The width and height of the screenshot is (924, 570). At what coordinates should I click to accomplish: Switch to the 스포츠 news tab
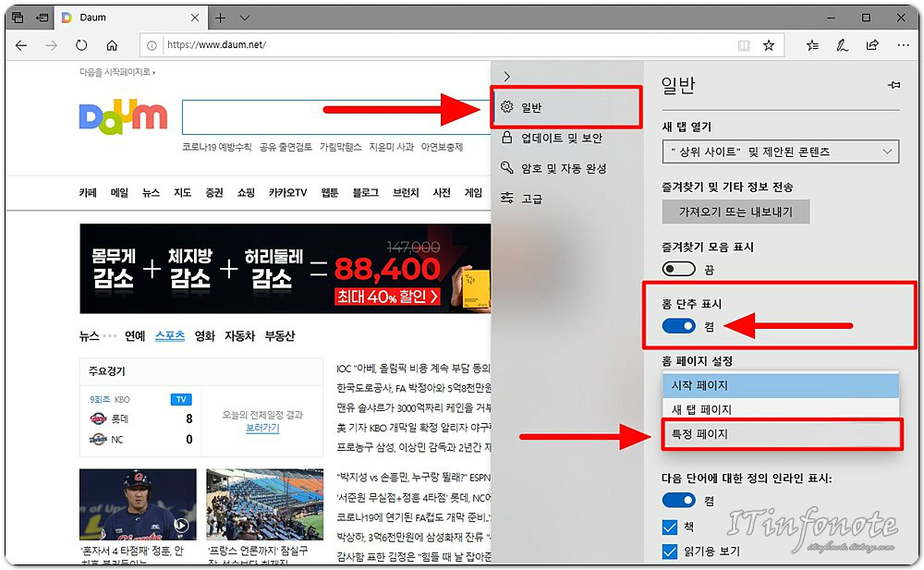point(170,336)
